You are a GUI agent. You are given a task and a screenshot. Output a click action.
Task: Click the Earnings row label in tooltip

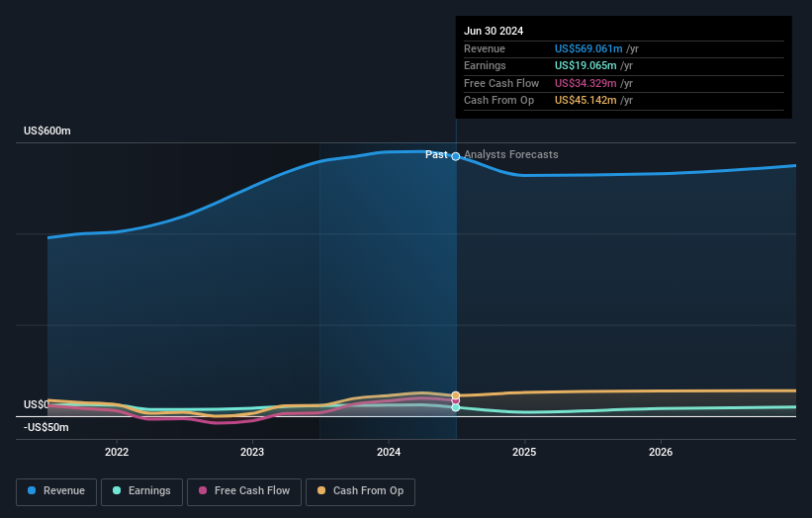(x=485, y=65)
